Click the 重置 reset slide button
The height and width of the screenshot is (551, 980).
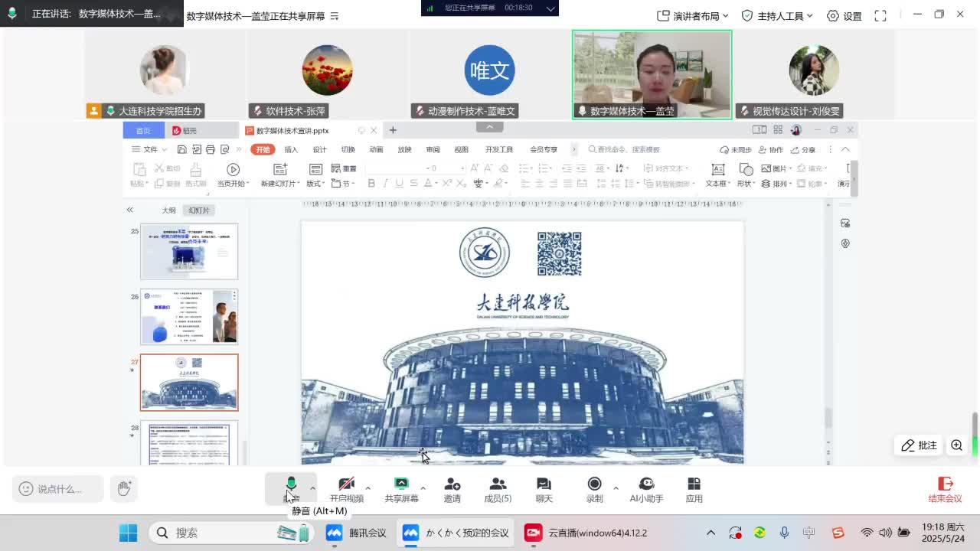point(344,168)
